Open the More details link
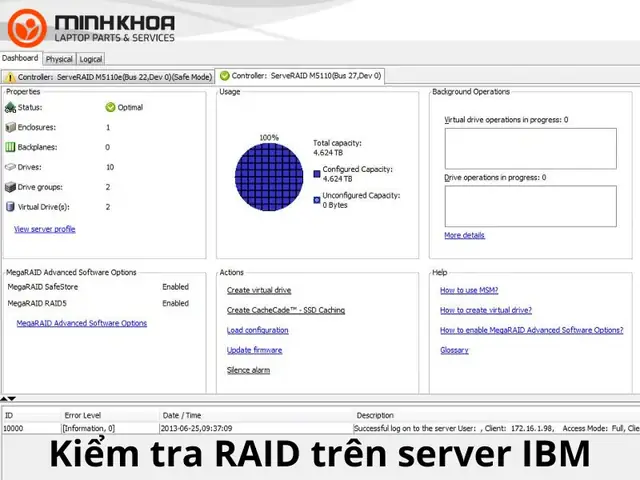The height and width of the screenshot is (480, 640). (464, 235)
